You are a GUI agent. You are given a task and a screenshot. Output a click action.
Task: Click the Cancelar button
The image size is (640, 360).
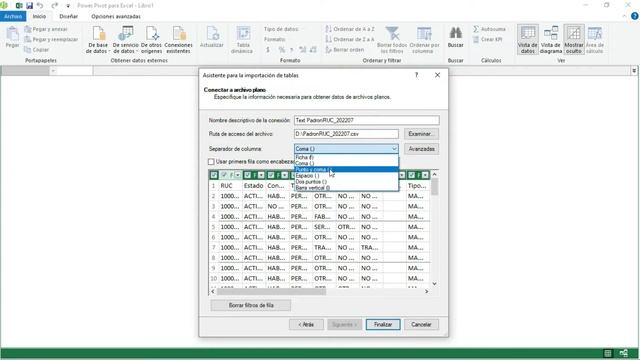tap(421, 324)
